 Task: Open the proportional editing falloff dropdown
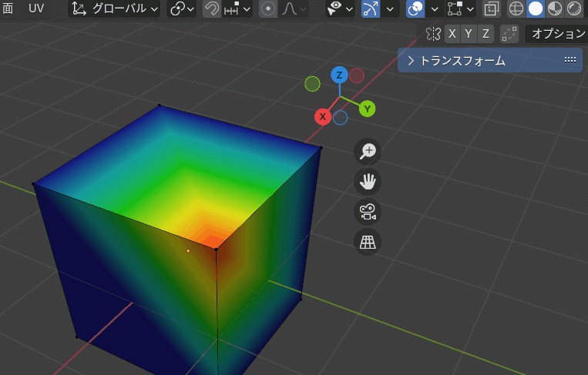(294, 8)
